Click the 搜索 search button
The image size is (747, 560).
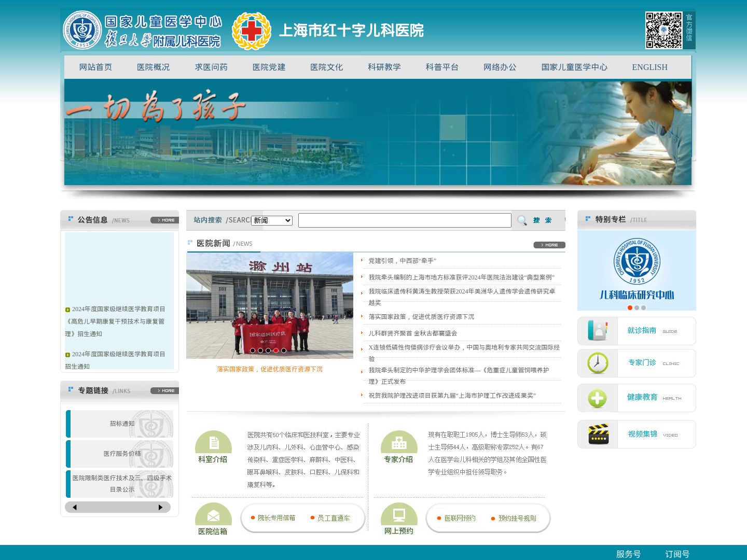[x=542, y=220]
